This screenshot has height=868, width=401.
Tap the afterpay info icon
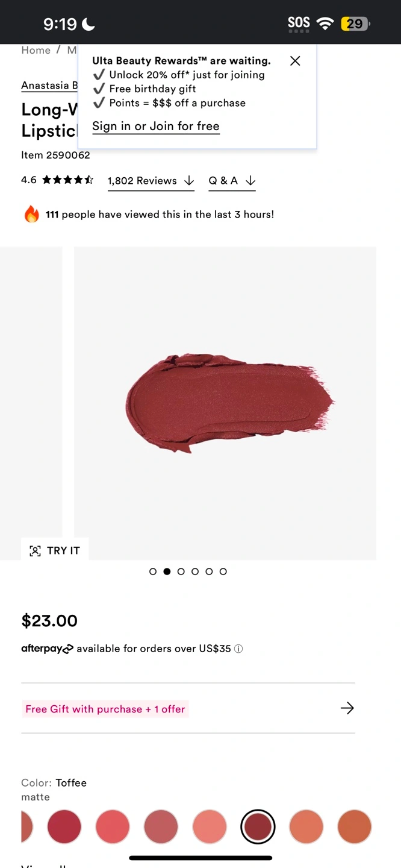(238, 649)
